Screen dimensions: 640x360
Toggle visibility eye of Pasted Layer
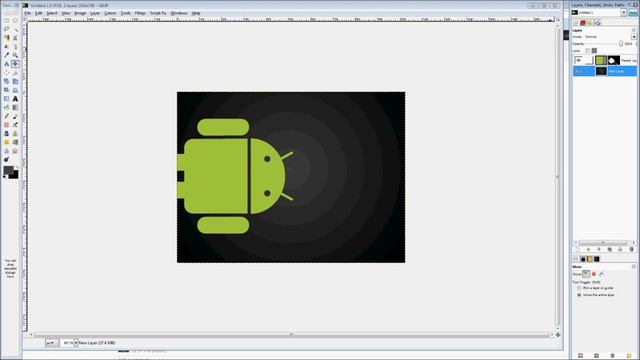(578, 60)
